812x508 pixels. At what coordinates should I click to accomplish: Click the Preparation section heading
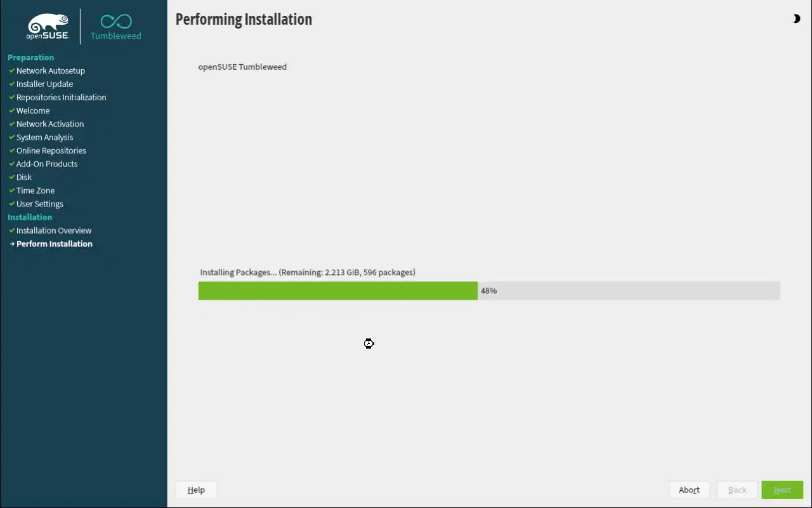pos(30,57)
